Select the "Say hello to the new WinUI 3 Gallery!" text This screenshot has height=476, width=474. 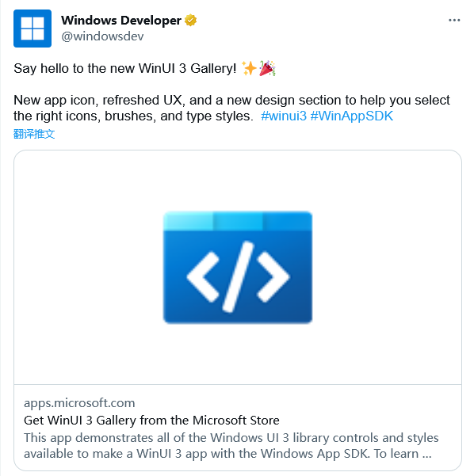coord(125,68)
